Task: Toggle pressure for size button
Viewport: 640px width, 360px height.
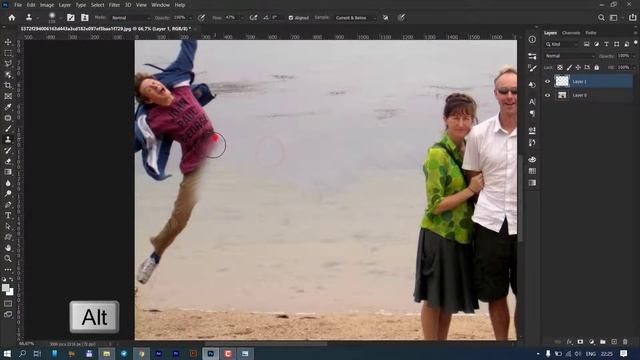Action: [401, 18]
